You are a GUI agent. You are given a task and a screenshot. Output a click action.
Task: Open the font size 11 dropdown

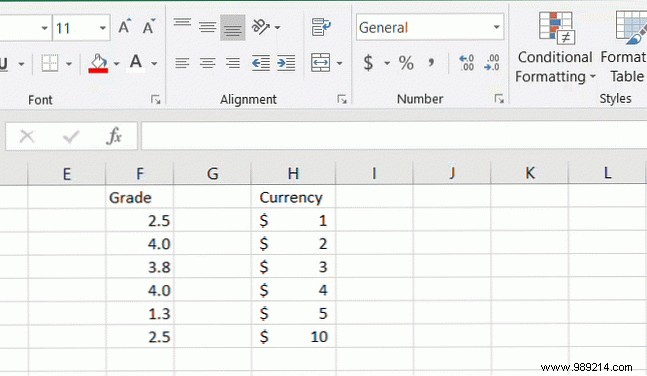pos(103,28)
